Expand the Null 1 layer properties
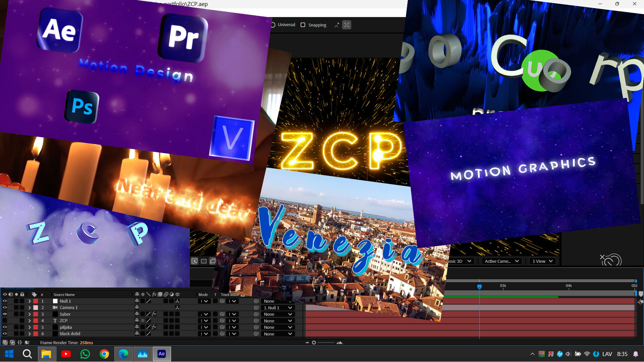This screenshot has height=362, width=644. point(30,301)
